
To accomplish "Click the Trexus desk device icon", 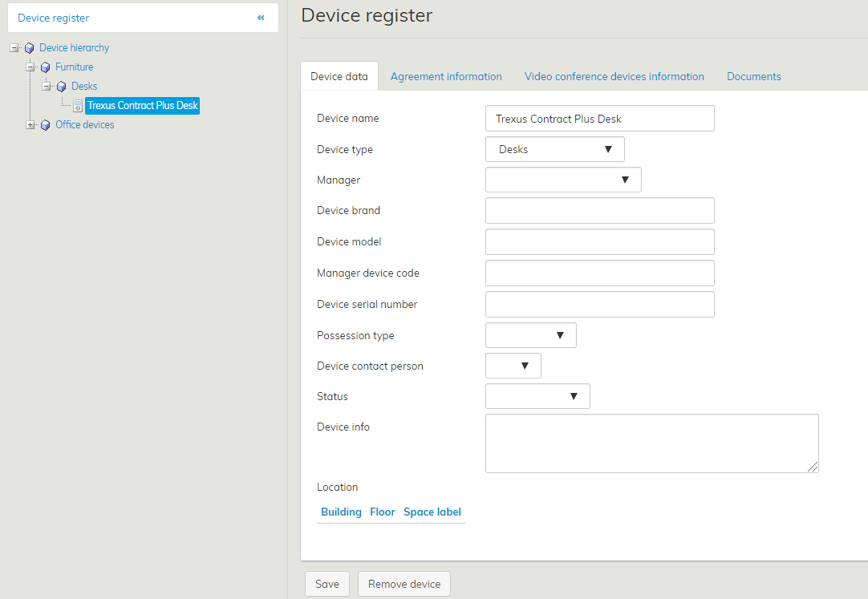I will [78, 106].
